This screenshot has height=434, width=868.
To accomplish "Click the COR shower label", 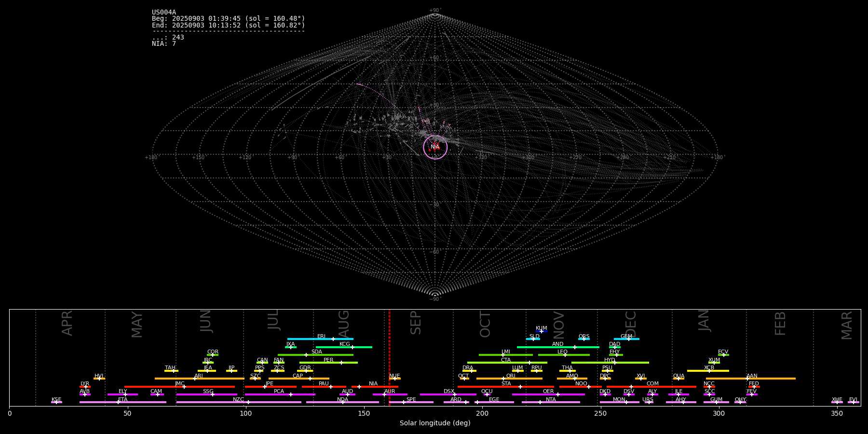I will point(213,352).
